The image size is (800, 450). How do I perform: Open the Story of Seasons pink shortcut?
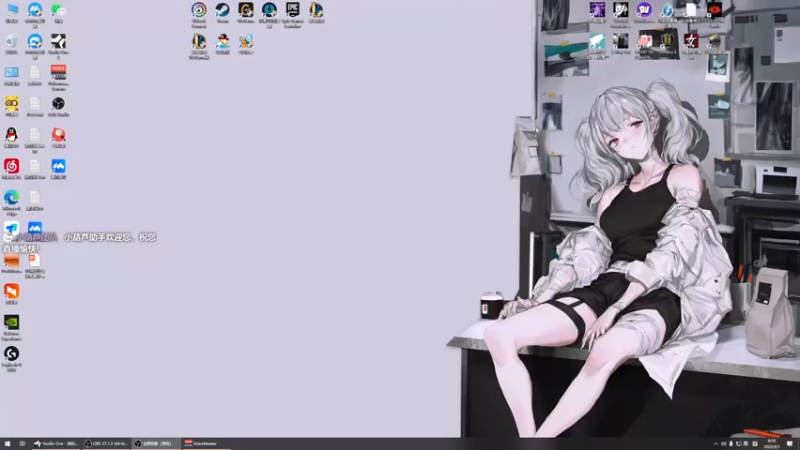(644, 46)
